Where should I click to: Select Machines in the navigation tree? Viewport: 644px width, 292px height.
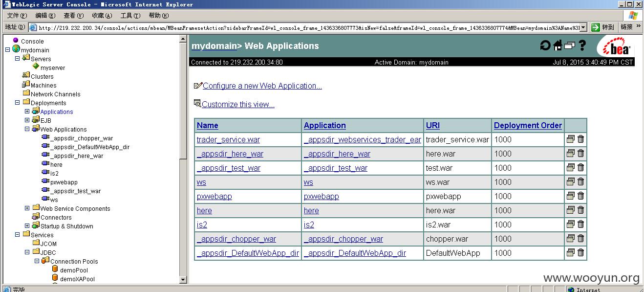pos(43,86)
